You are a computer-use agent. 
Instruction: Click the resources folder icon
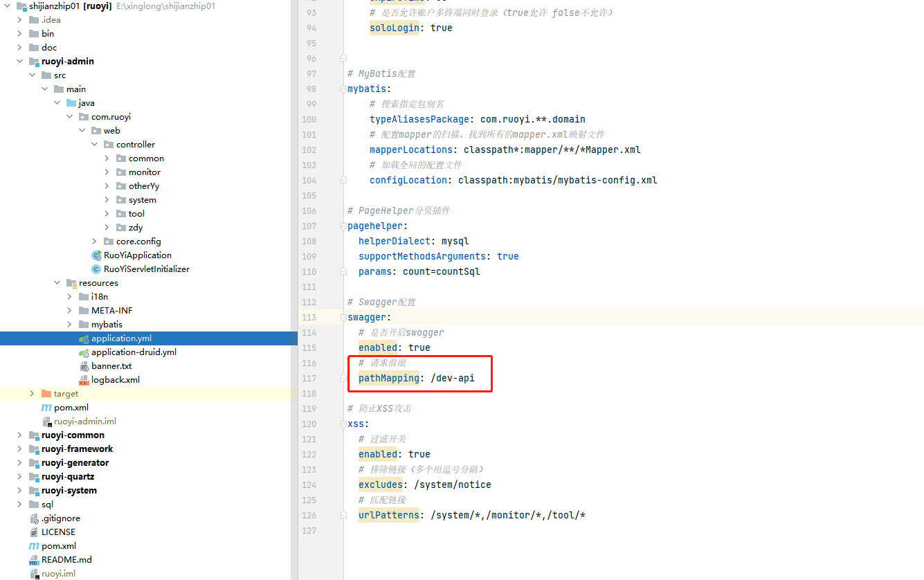(71, 283)
